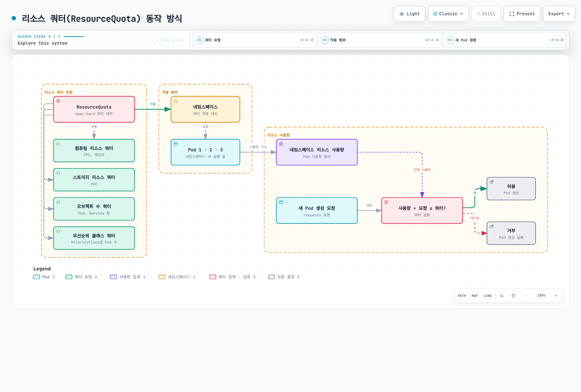Click the cloud icon on 네임스페이스 node
The image size is (581, 392).
176,101
